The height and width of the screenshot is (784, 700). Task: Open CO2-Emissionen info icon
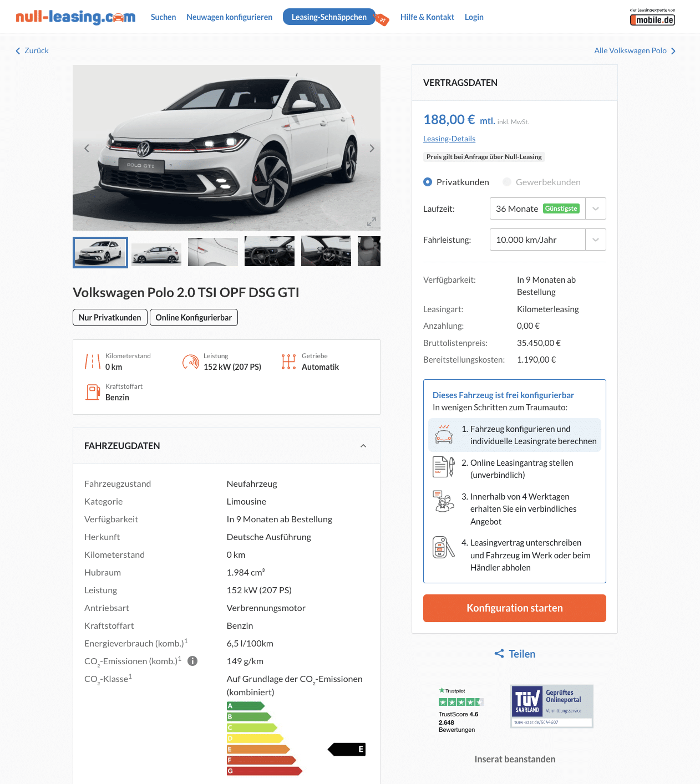192,661
